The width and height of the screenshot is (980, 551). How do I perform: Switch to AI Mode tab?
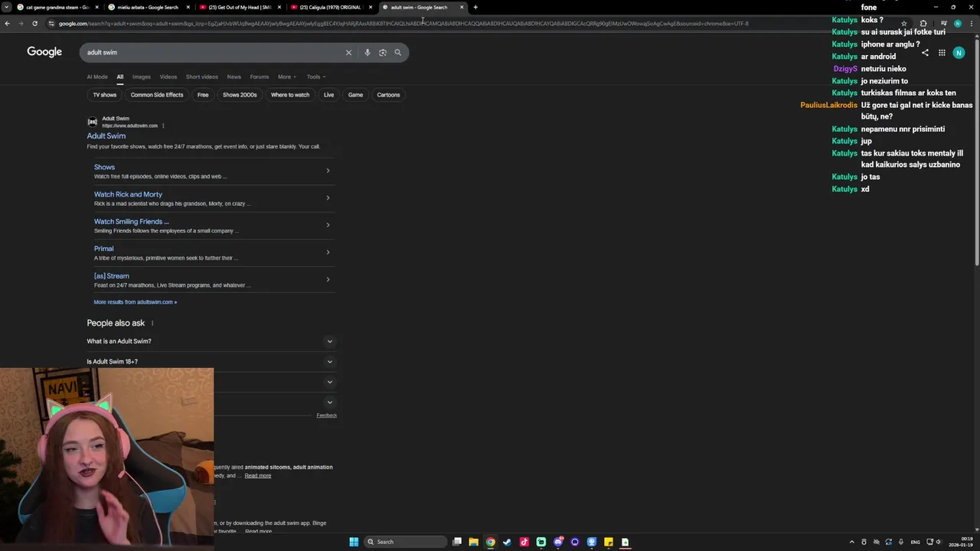click(x=97, y=77)
